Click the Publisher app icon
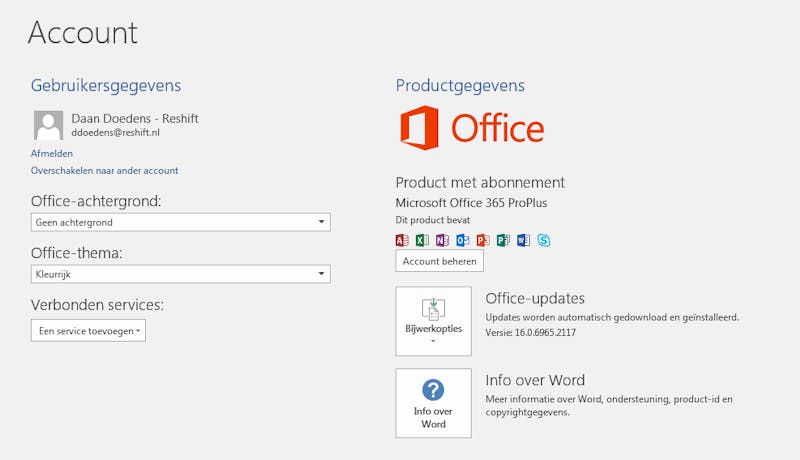 pos(503,240)
